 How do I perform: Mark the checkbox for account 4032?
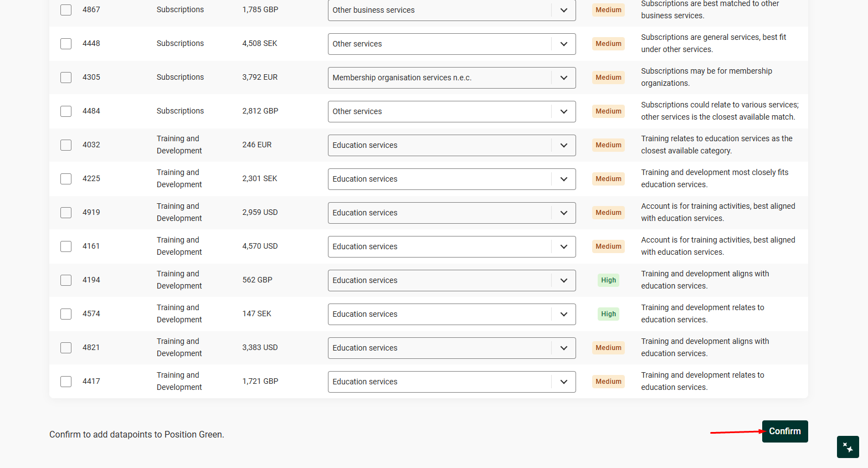coord(66,145)
